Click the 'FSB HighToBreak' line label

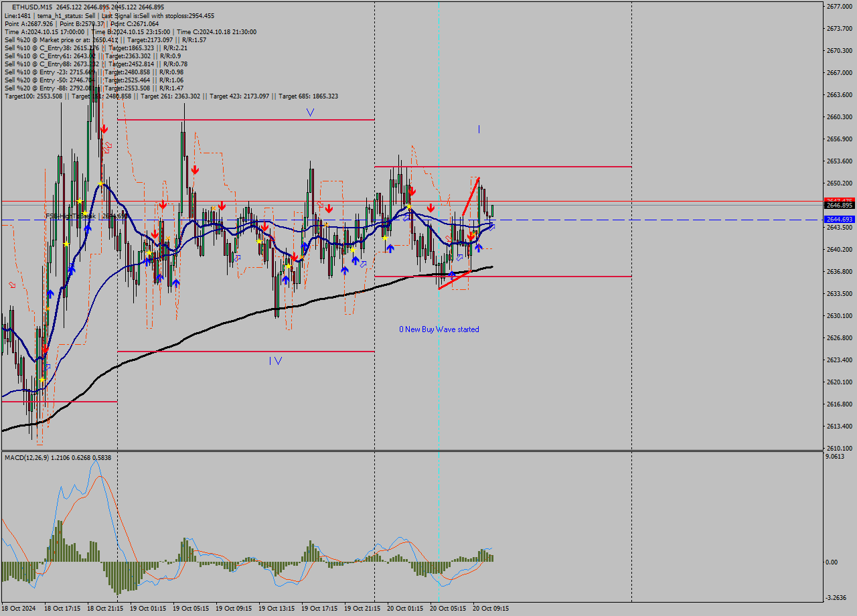[86, 216]
